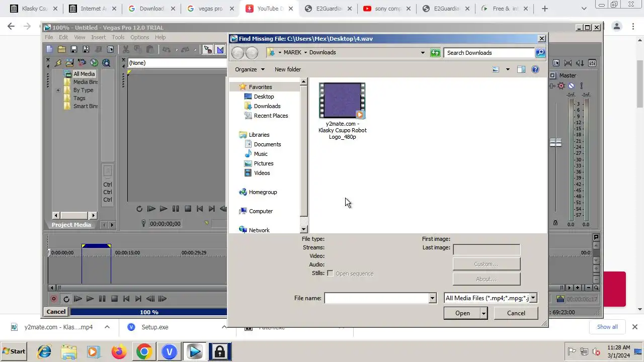Click Save disk icon in Vegas toolbar
The height and width of the screenshot is (362, 644).
click(73, 49)
